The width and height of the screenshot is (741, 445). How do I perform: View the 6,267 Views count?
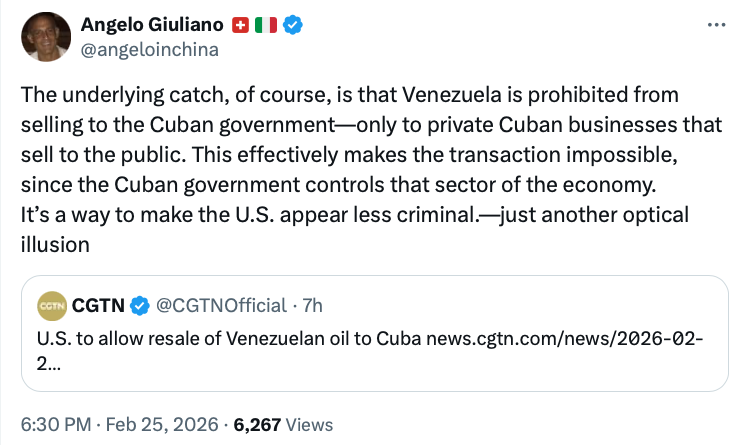tap(282, 425)
